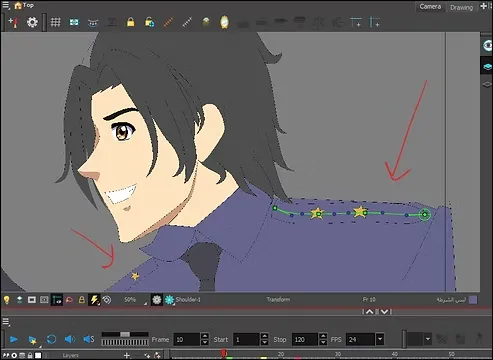This screenshot has width=493, height=360.
Task: Click the Top home breadcrumb icon
Action: (18, 5)
